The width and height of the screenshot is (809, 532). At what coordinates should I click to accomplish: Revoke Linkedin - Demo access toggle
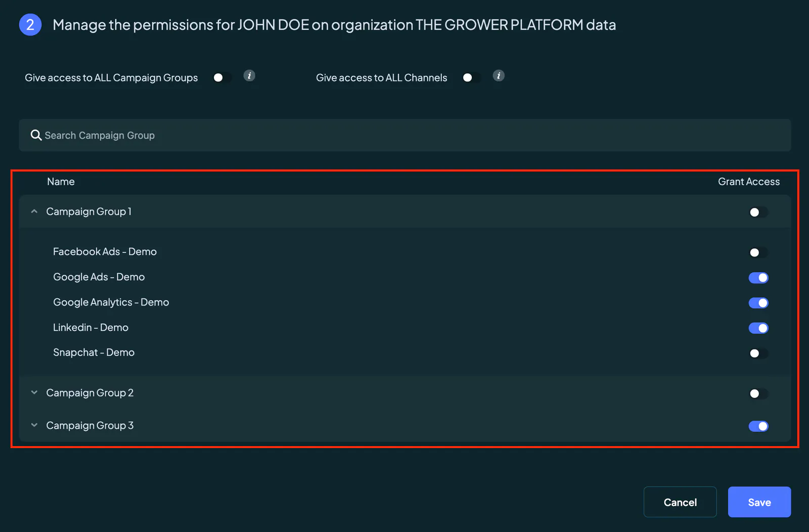point(758,328)
